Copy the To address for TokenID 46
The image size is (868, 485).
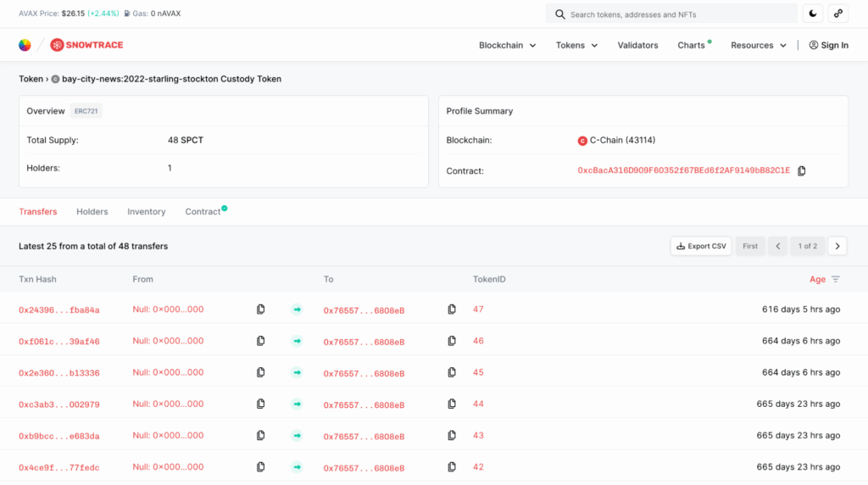(x=452, y=341)
